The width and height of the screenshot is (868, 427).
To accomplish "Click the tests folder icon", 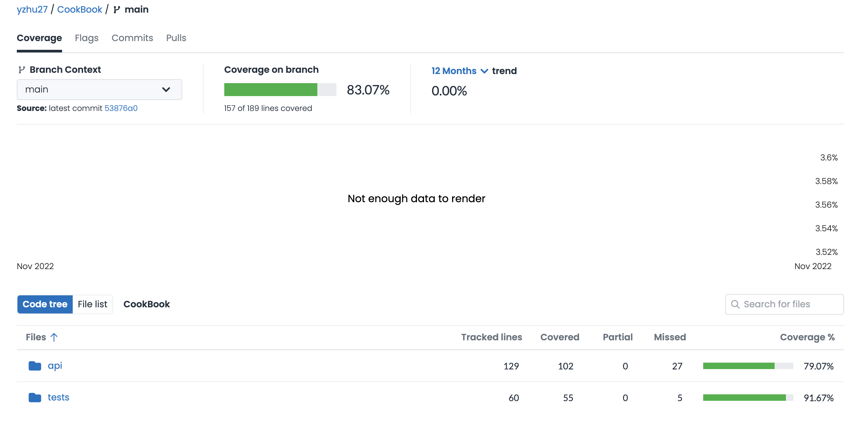I will pos(35,397).
